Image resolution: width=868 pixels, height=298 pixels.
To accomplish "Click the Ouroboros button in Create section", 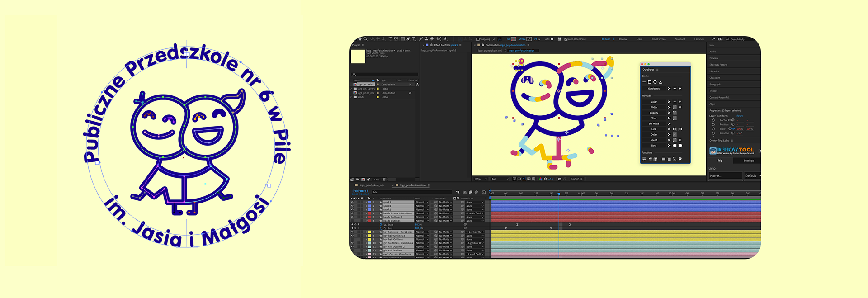I will point(654,89).
